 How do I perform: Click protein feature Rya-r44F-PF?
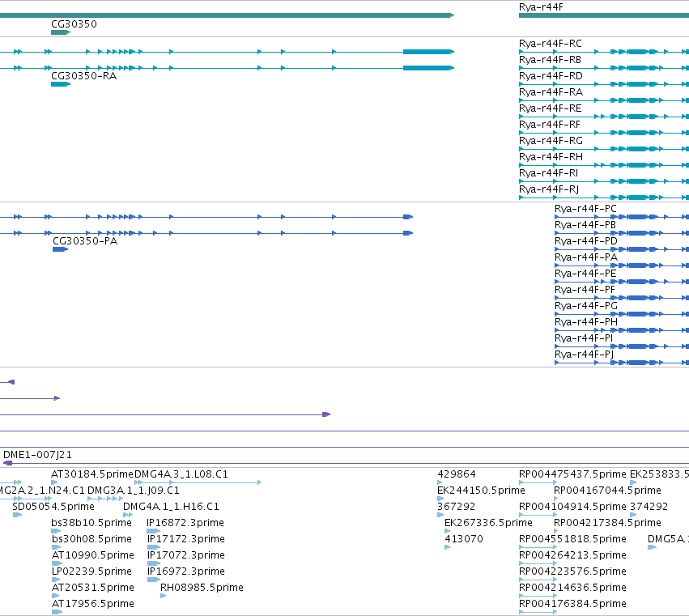(x=585, y=290)
